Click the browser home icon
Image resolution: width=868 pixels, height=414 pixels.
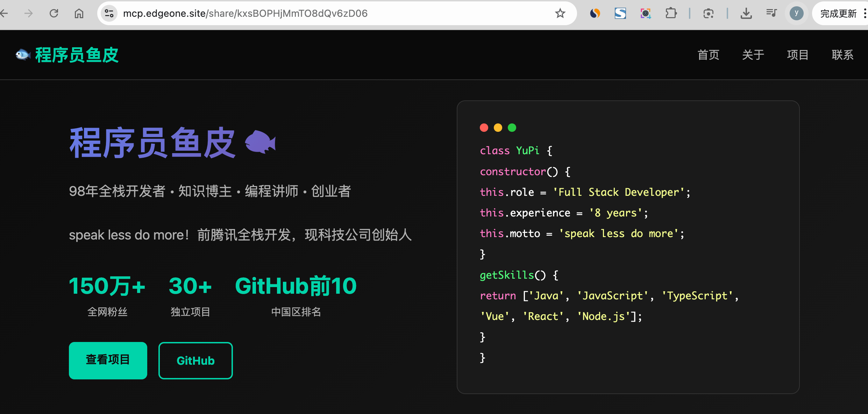(79, 13)
